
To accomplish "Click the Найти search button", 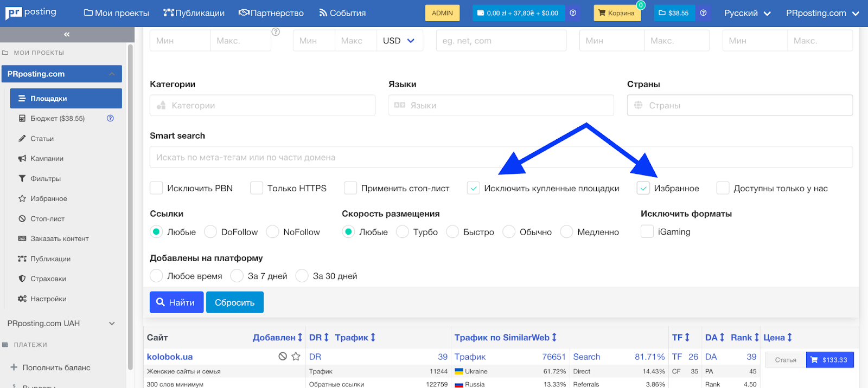I will (x=176, y=302).
